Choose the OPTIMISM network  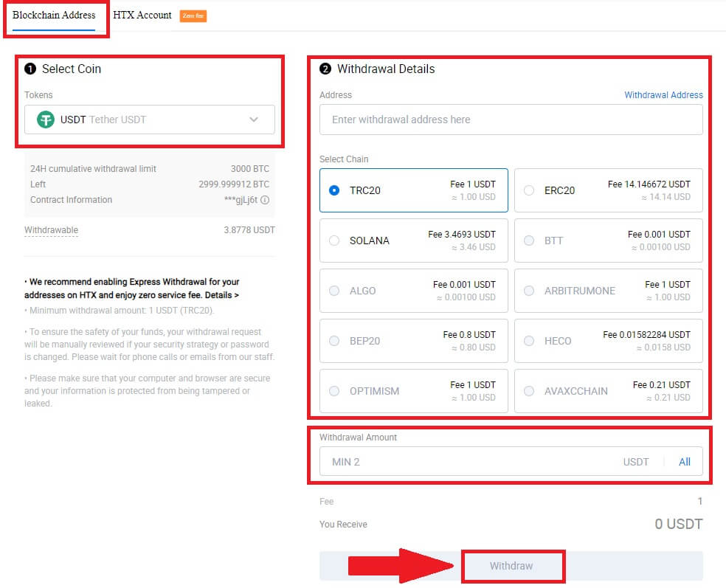point(334,390)
